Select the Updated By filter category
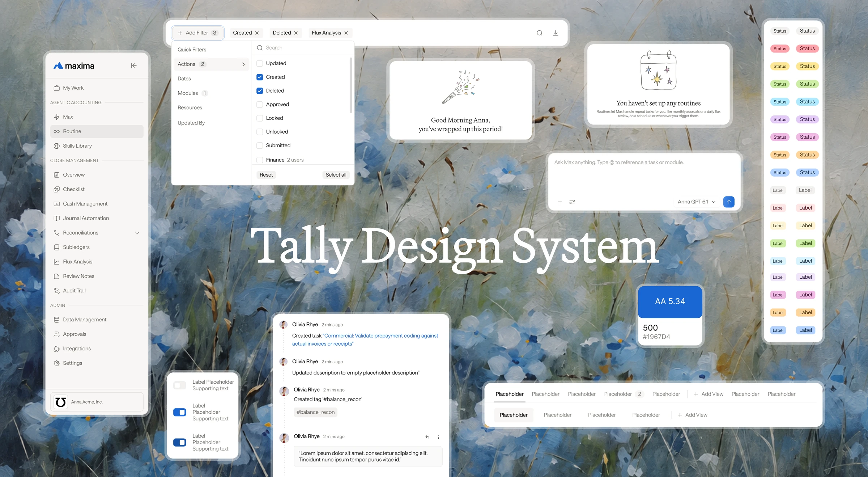The image size is (868, 477). [212, 123]
